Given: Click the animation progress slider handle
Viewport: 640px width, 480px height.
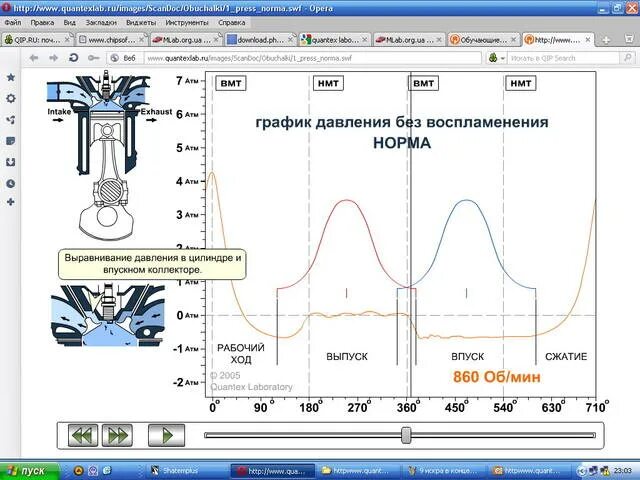Looking at the screenshot, I should click(x=406, y=435).
